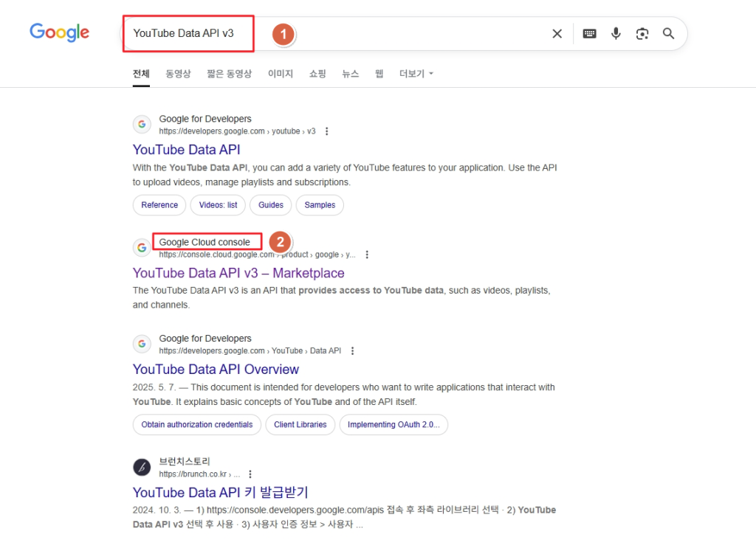This screenshot has width=756, height=554.
Task: Select the 뉴스 tab
Action: [x=351, y=74]
